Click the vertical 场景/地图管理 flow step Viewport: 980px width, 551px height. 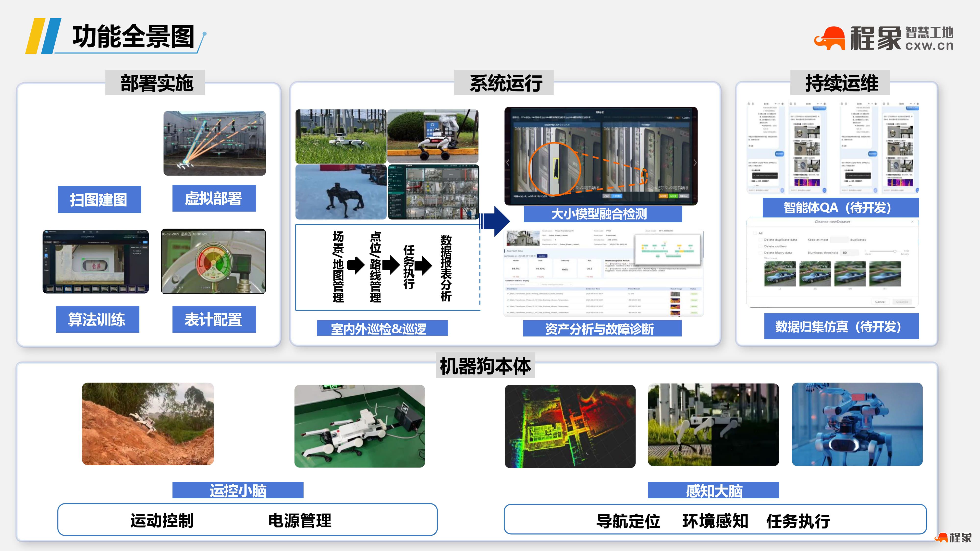point(338,267)
